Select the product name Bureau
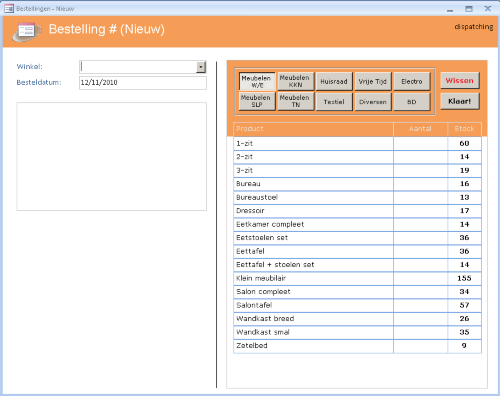500x396 pixels. tap(248, 184)
